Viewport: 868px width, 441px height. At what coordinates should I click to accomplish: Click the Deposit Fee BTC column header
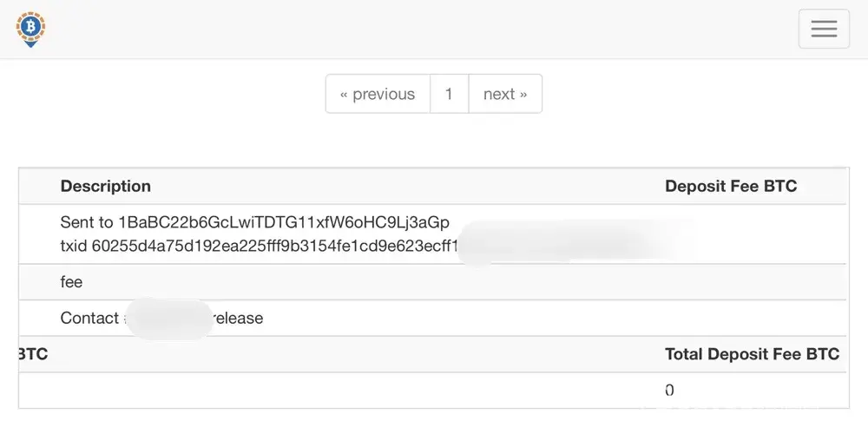[730, 186]
